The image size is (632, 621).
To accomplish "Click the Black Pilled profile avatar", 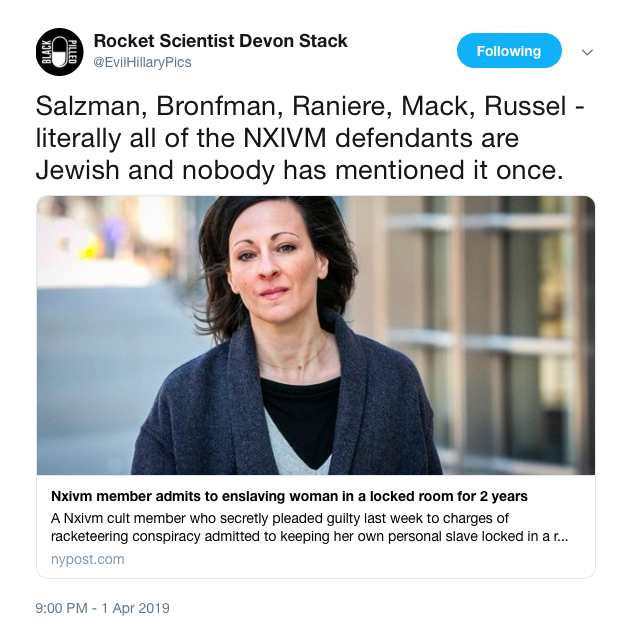I will [x=59, y=51].
